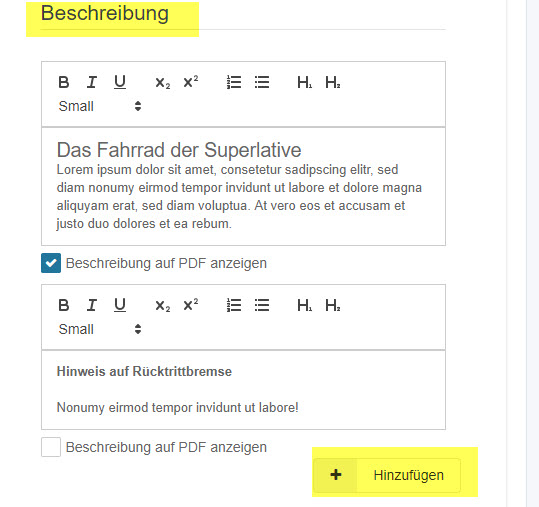Apply Heading 1 in first editor toolbar

[305, 82]
